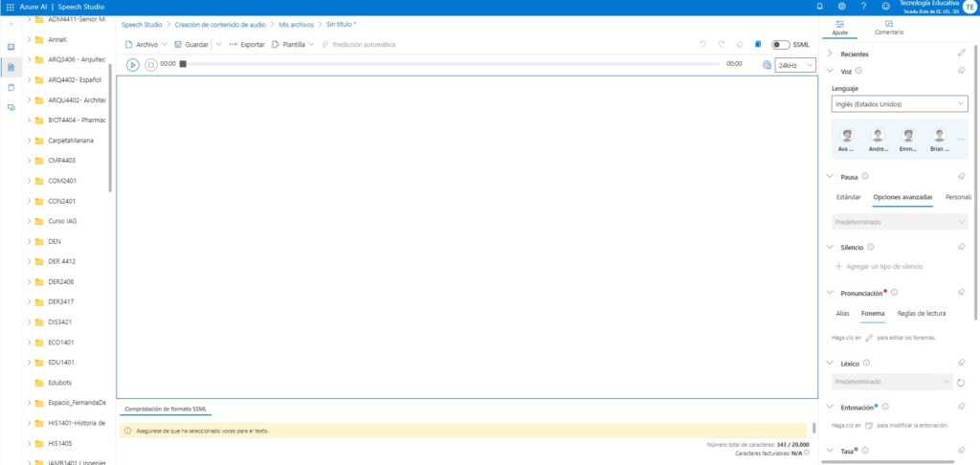Image resolution: width=980 pixels, height=465 pixels.
Task: Expand the Recientes section
Action: [830, 55]
